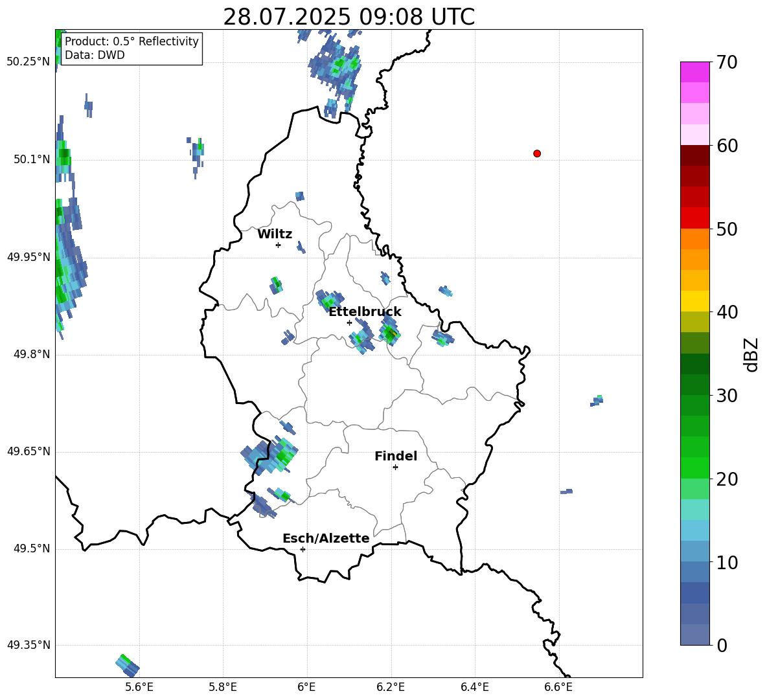Click the 49.65°N latitude tick label
The height and width of the screenshot is (700, 767).
coord(28,451)
